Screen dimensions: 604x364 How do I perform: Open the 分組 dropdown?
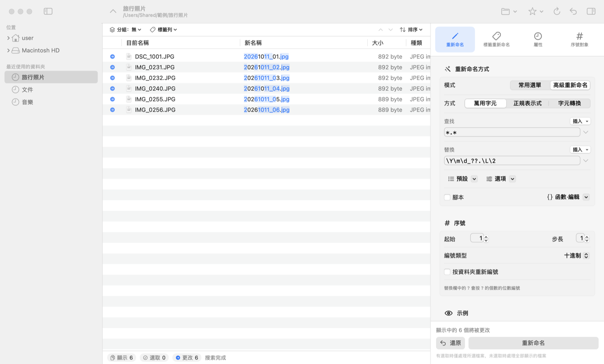pos(126,29)
